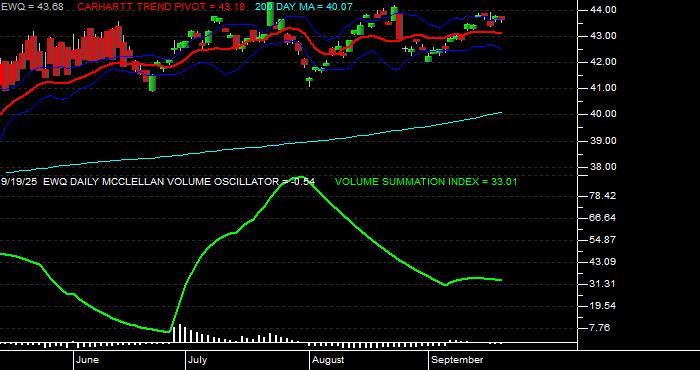Click the summation index low before July
Viewport: 700px width, 370px height.
[x=167, y=331]
